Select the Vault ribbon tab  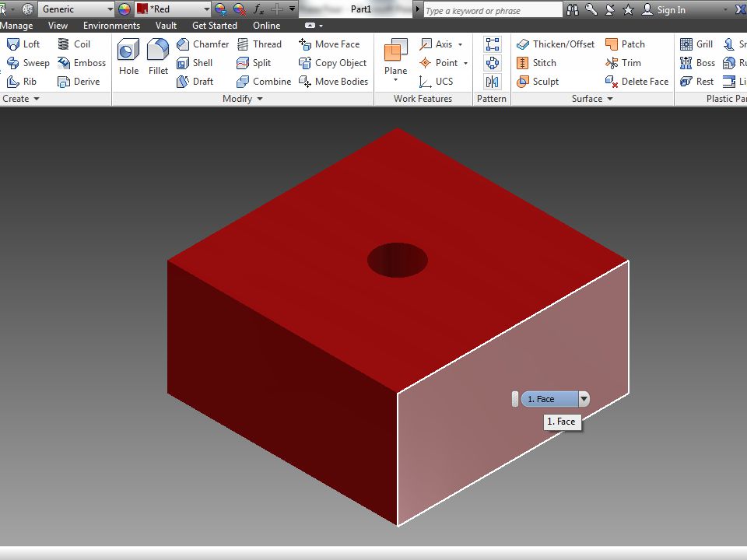pyautogui.click(x=166, y=26)
